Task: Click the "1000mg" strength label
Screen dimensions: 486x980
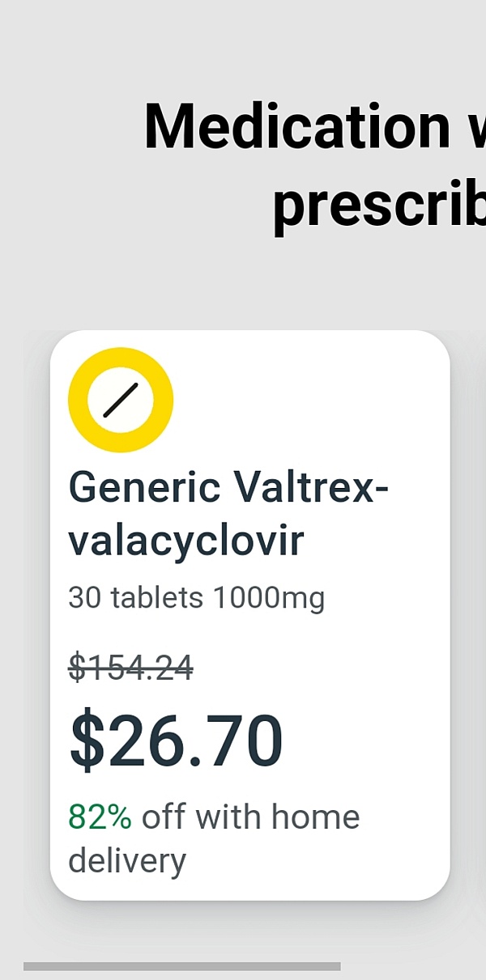Action: [269, 598]
